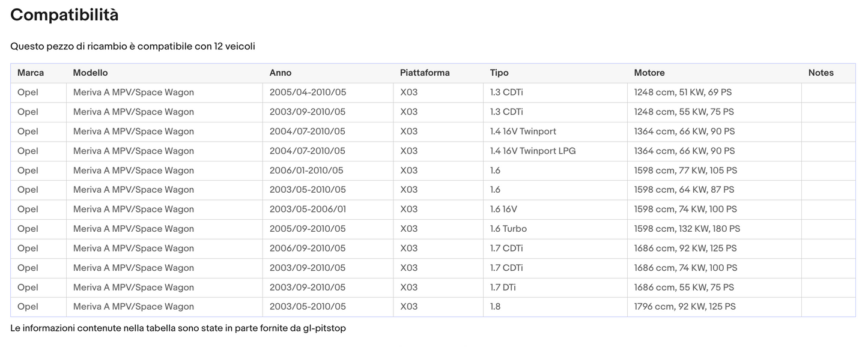
Task: Select the 1.7 DTi engine row
Action: point(503,287)
